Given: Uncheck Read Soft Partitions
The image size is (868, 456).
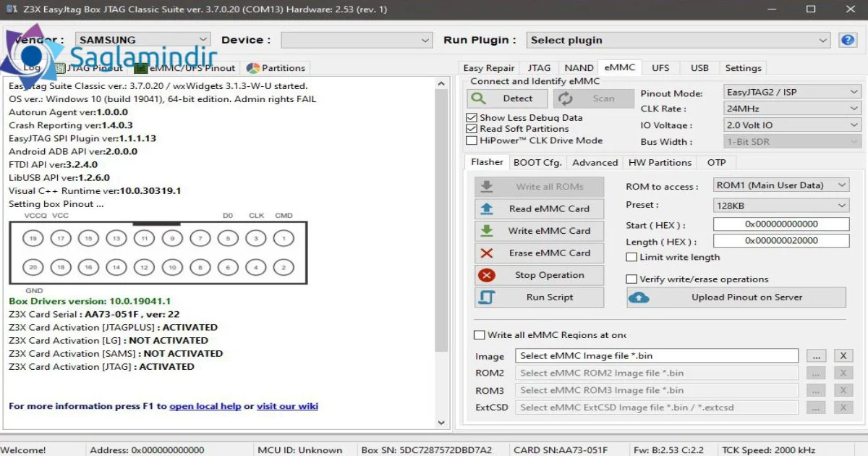Looking at the screenshot, I should (x=472, y=129).
